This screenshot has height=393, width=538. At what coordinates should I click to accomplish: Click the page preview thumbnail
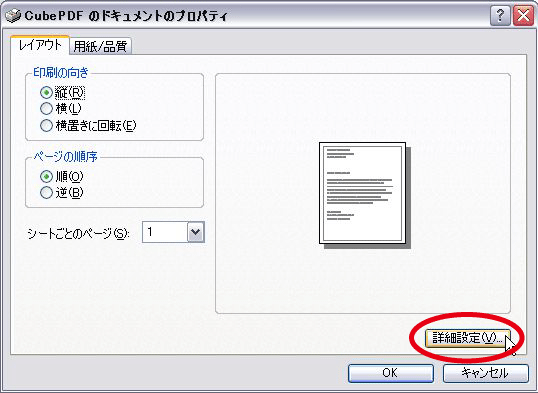tap(364, 195)
